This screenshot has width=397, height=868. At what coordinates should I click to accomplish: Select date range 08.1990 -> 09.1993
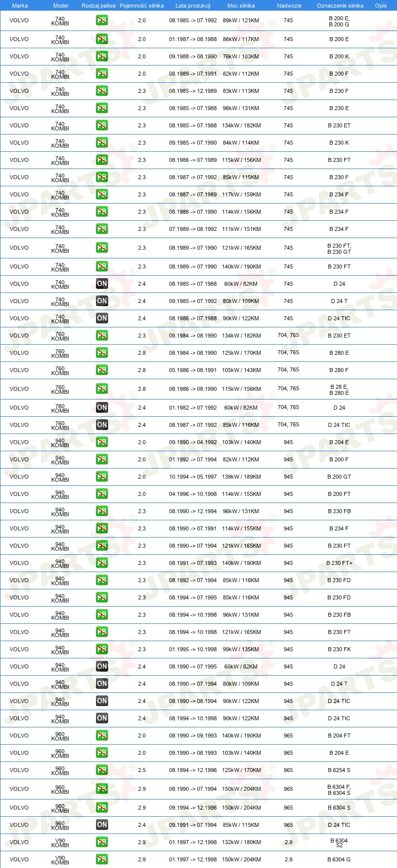[193, 736]
